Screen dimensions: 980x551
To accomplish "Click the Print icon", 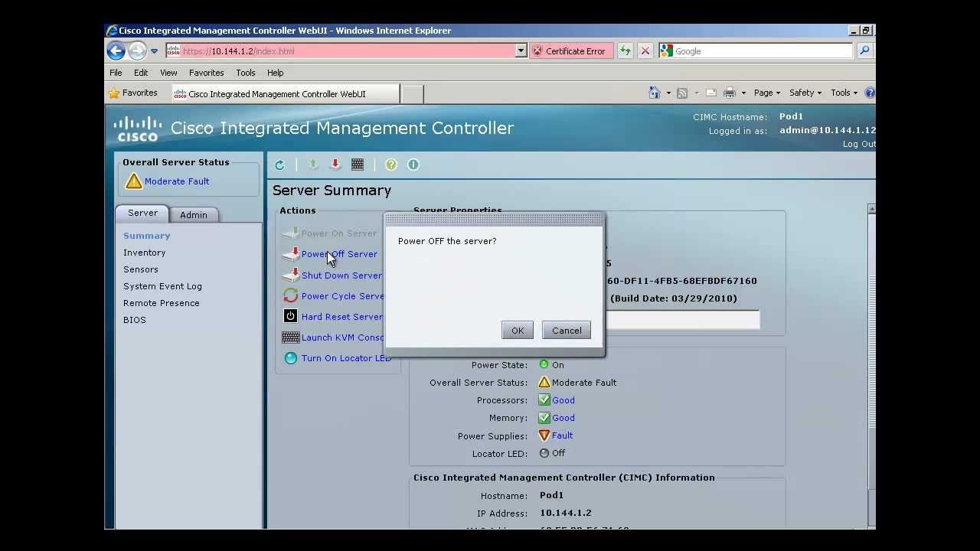I will tap(730, 93).
